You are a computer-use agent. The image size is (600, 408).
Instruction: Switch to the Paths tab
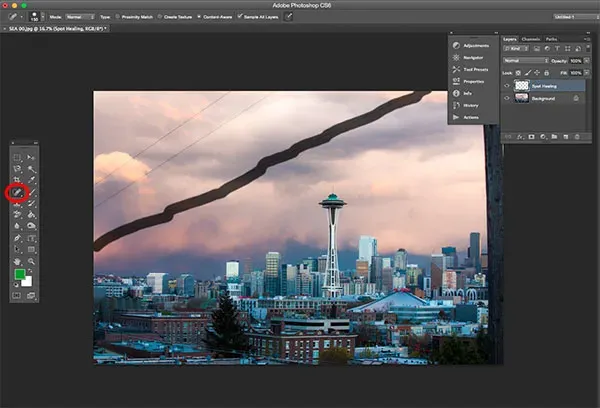coord(551,39)
